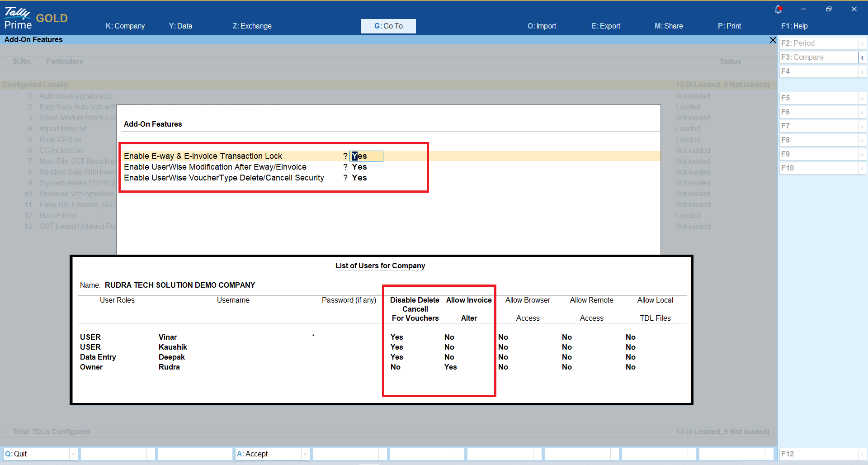868x465 pixels.
Task: Open the O: Import menu
Action: coord(542,26)
